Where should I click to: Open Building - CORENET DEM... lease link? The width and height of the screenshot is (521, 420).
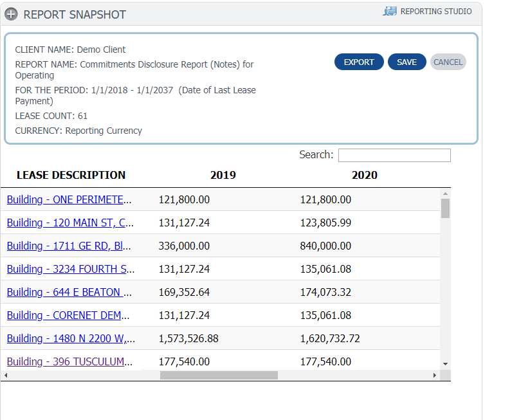point(69,315)
